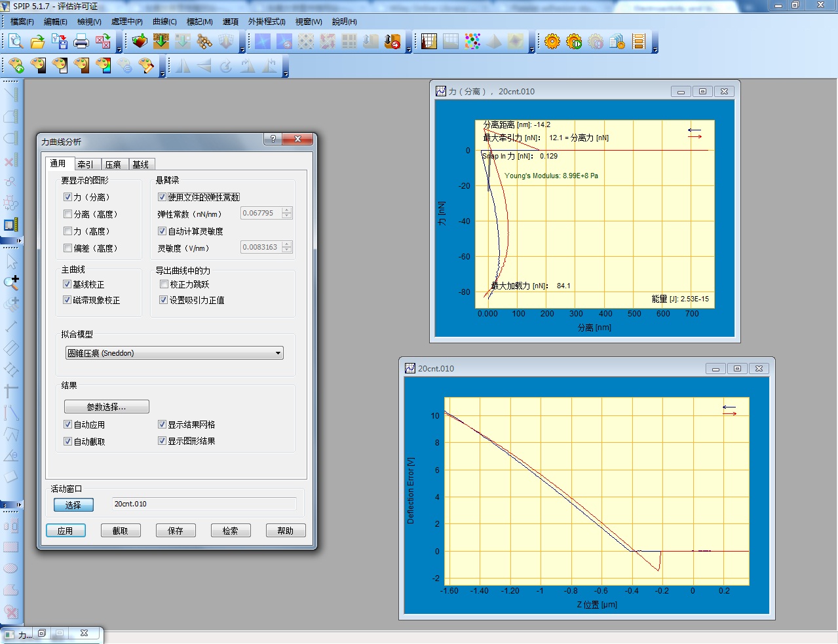The height and width of the screenshot is (644, 838).
Task: Enable the 分离（高度）checkbox
Action: click(67, 214)
